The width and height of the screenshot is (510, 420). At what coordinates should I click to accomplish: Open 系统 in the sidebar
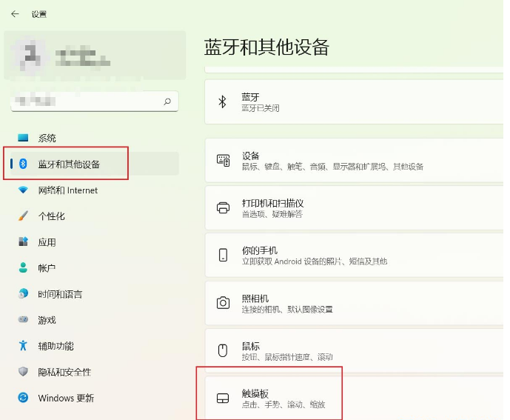click(47, 139)
